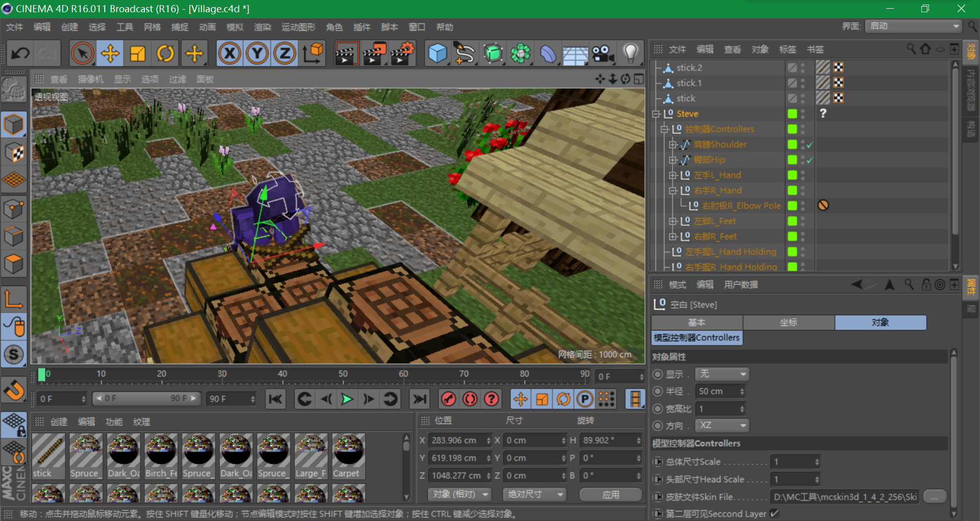Toggle X axis lock
The height and width of the screenshot is (521, 980).
230,53
